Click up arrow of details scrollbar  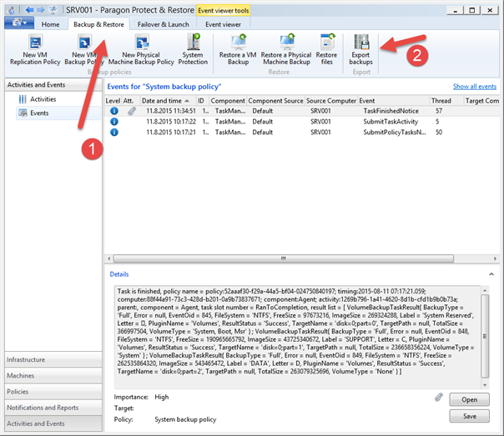485,290
